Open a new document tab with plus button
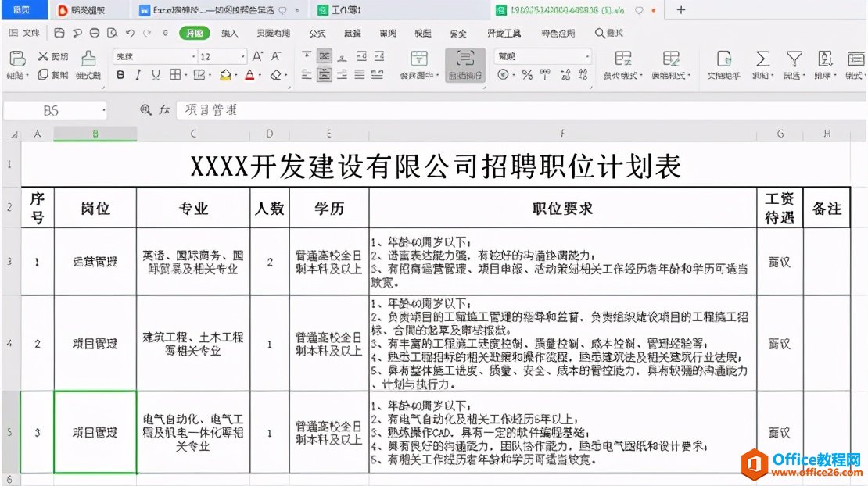868x486 pixels. (681, 10)
